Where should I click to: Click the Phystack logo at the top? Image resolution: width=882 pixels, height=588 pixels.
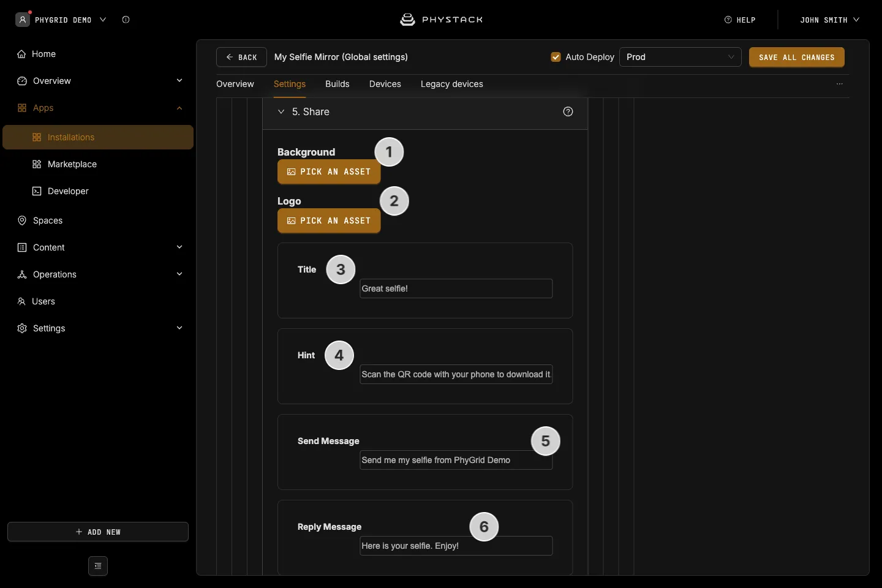point(441,20)
